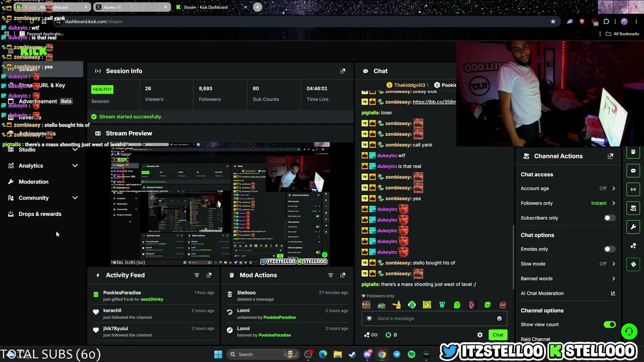Open File Explorer from the taskbar
The image size is (644, 362).
click(x=338, y=354)
